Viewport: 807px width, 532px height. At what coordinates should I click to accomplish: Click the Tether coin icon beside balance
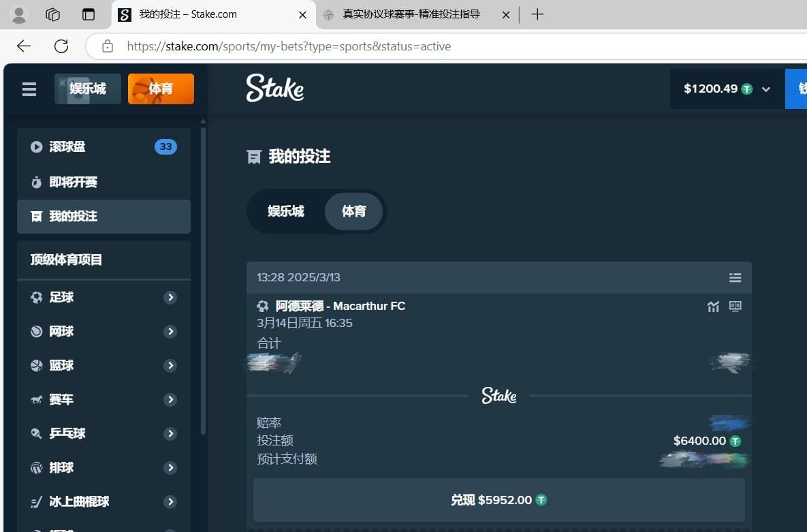tap(747, 89)
